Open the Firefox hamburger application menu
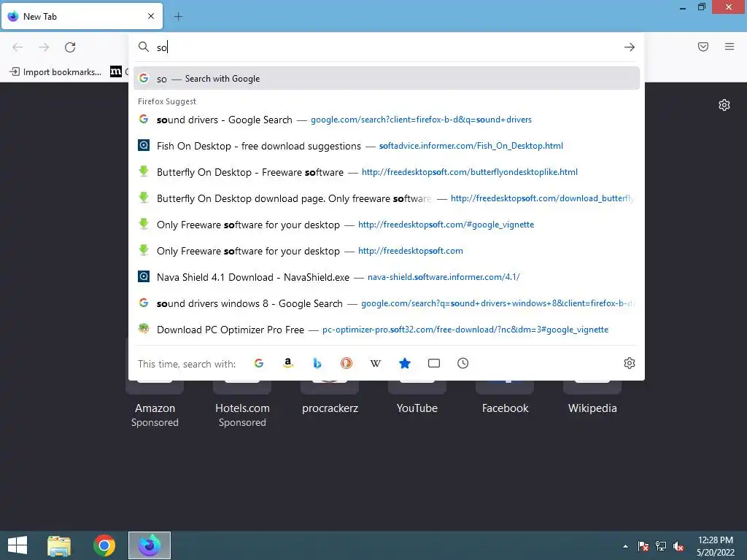This screenshot has height=560, width=747. [729, 47]
